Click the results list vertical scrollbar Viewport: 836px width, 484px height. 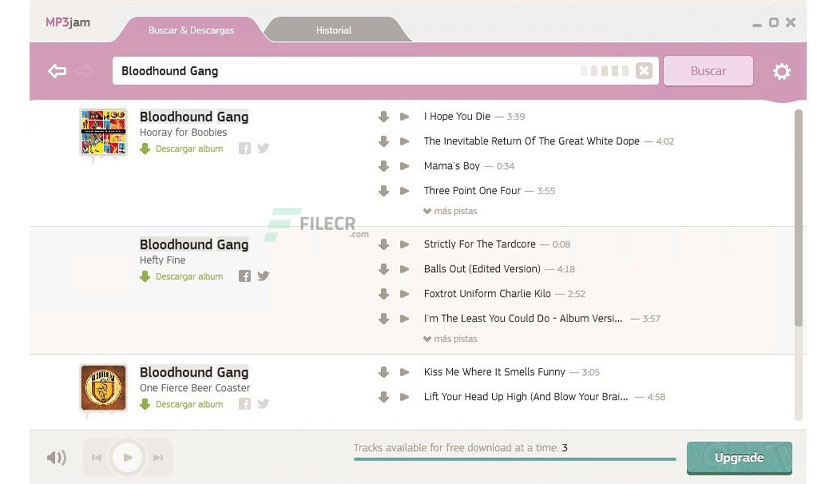798,217
